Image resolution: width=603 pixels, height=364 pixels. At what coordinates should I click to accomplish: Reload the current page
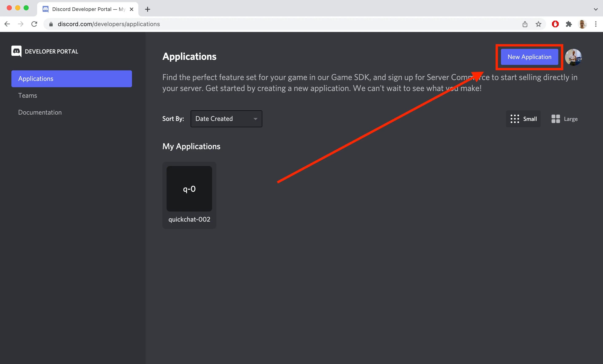pyautogui.click(x=34, y=24)
